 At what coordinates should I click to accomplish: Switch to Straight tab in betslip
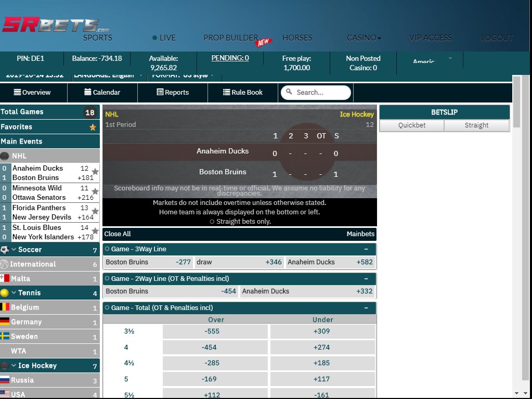[476, 125]
